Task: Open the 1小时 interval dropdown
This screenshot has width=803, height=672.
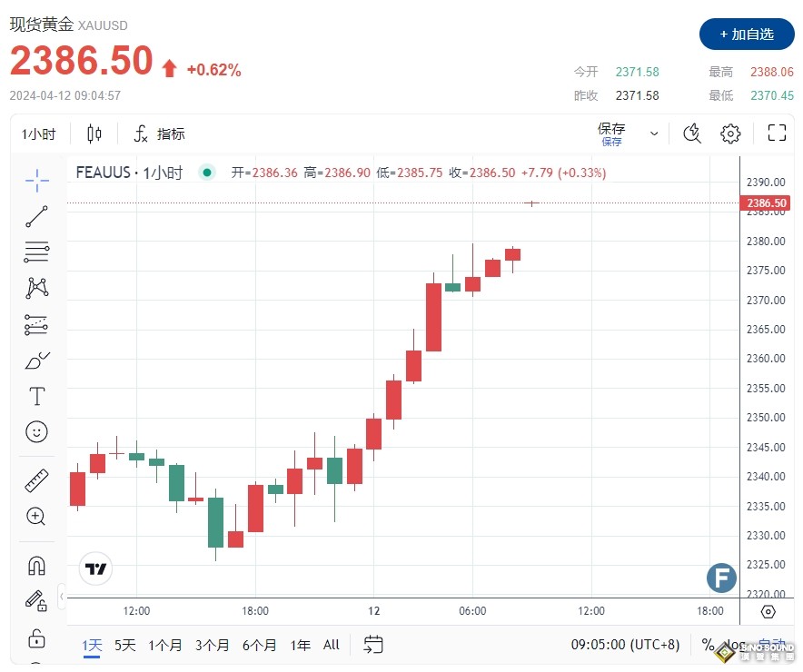Action: (x=38, y=133)
